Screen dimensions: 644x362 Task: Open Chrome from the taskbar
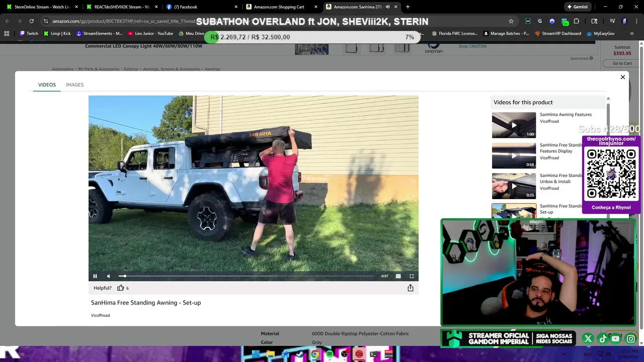314,354
